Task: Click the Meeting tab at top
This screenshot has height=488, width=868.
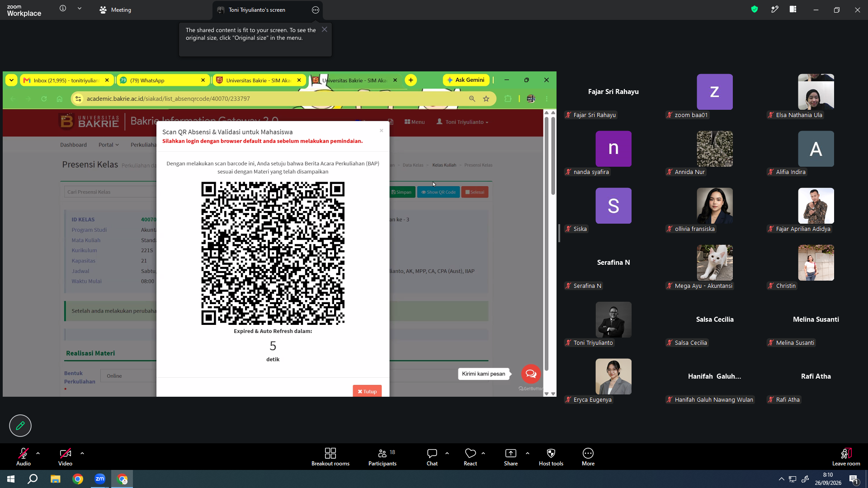Action: pos(115,10)
